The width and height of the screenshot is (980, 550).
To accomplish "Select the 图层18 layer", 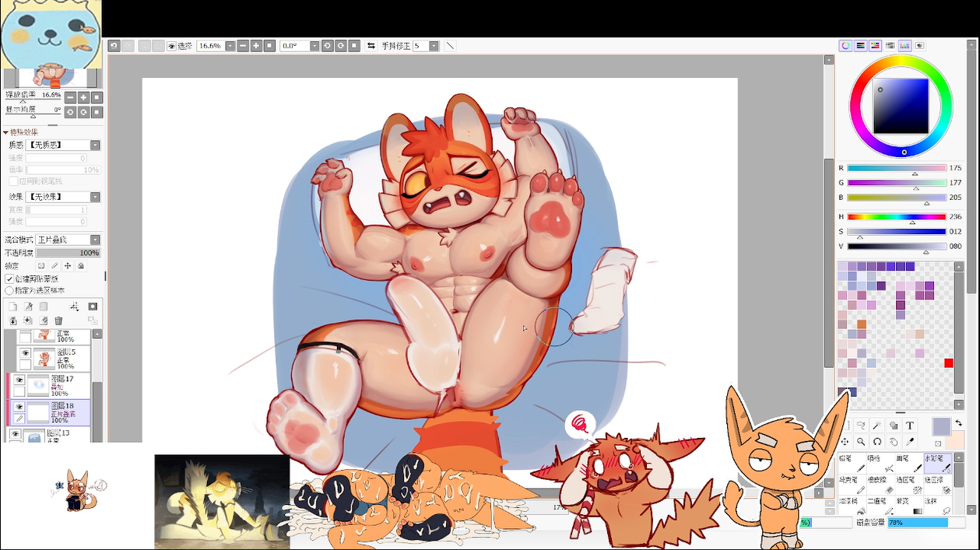I will [x=62, y=412].
